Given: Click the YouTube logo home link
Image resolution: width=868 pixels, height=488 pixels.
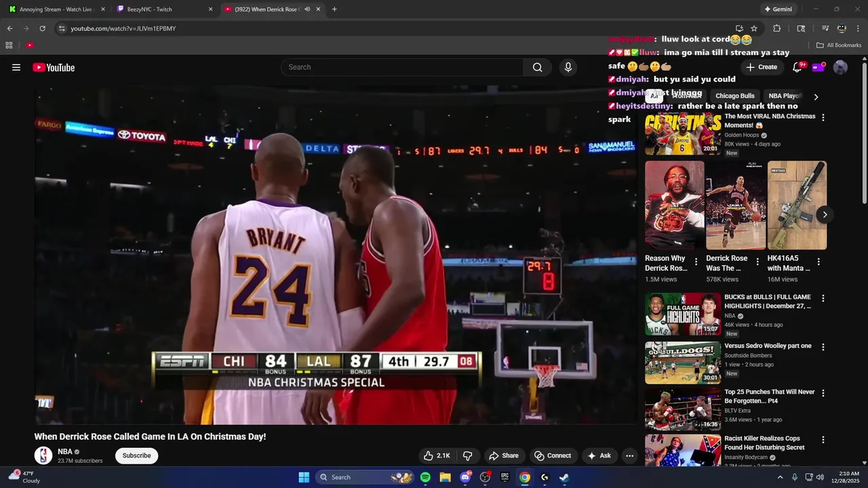Looking at the screenshot, I should [x=54, y=67].
